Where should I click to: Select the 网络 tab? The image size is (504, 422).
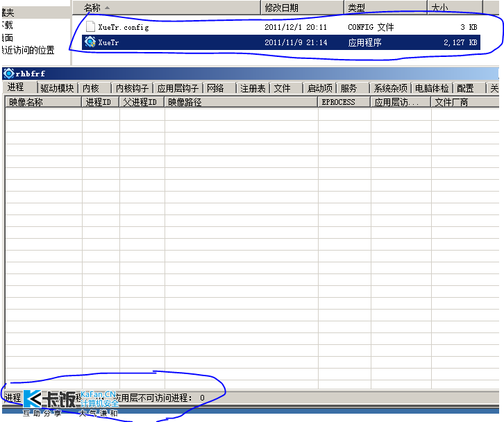coord(215,88)
